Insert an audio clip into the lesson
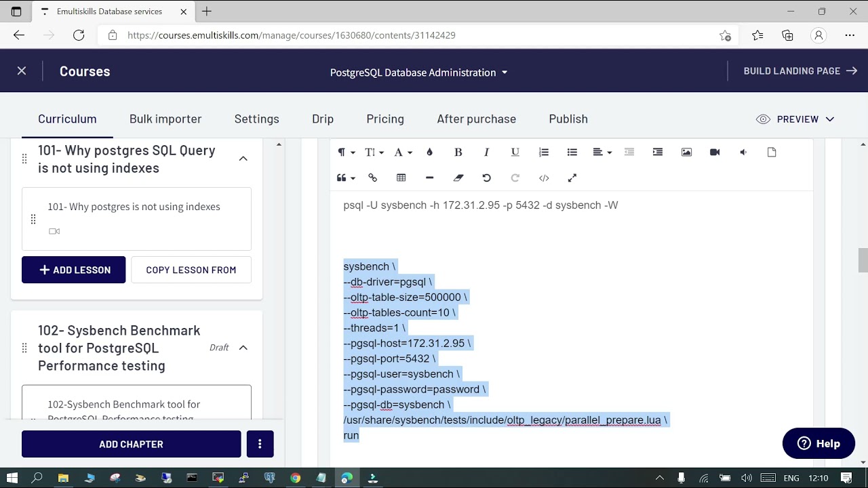Viewport: 868px width, 488px height. [x=743, y=152]
